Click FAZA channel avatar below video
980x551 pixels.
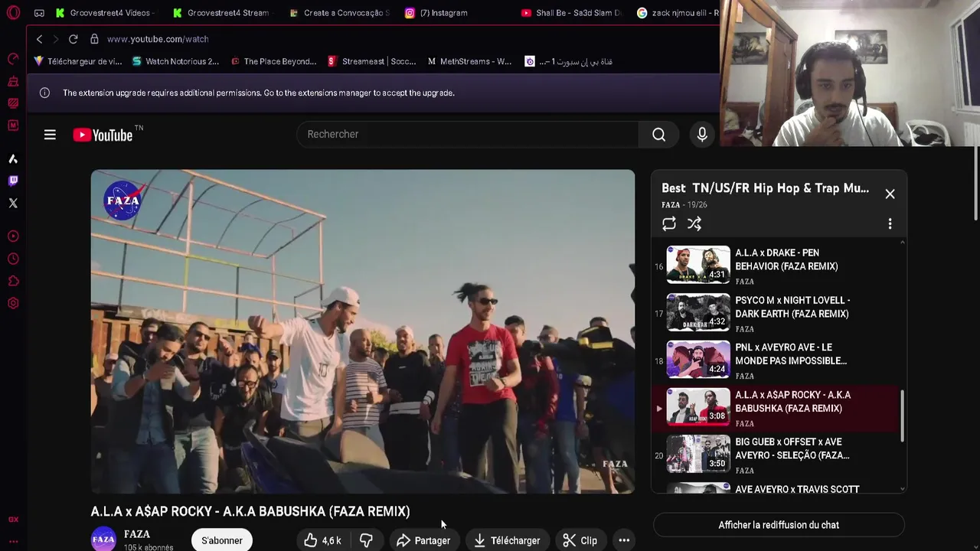(x=103, y=539)
